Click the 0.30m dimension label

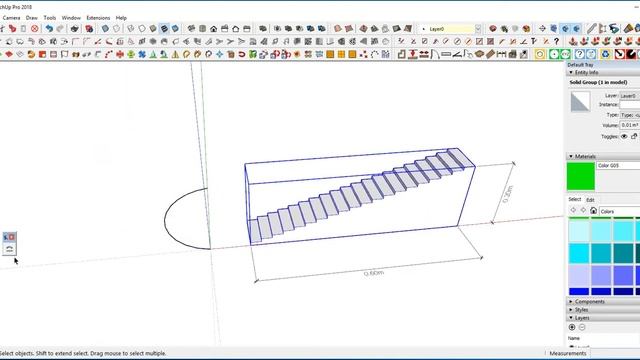tap(507, 194)
